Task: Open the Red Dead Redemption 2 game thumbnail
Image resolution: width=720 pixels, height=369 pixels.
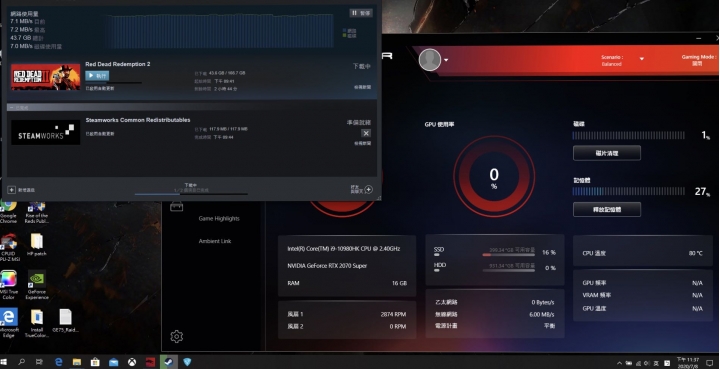Action: coord(45,77)
